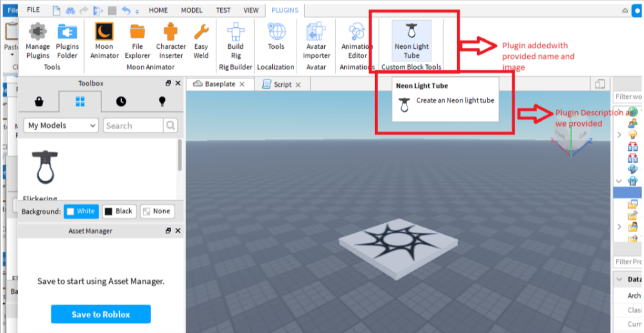
Task: Click the view selector cube gizmo
Action: (x=571, y=138)
